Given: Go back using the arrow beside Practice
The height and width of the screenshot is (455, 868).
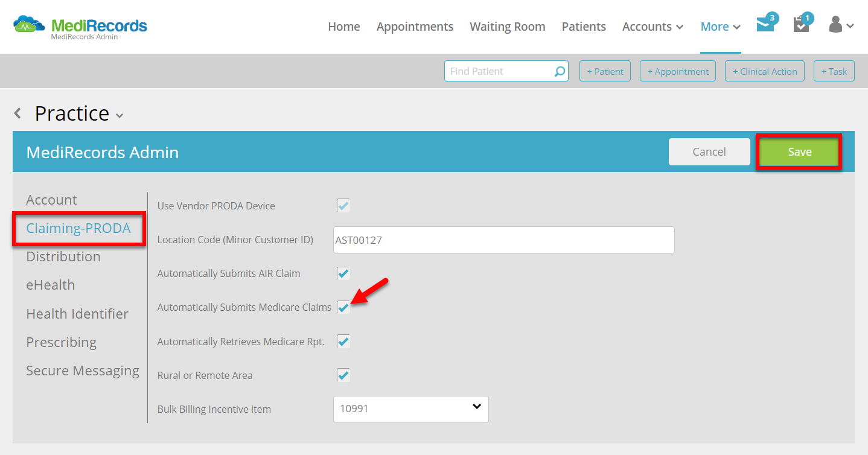Looking at the screenshot, I should point(18,113).
